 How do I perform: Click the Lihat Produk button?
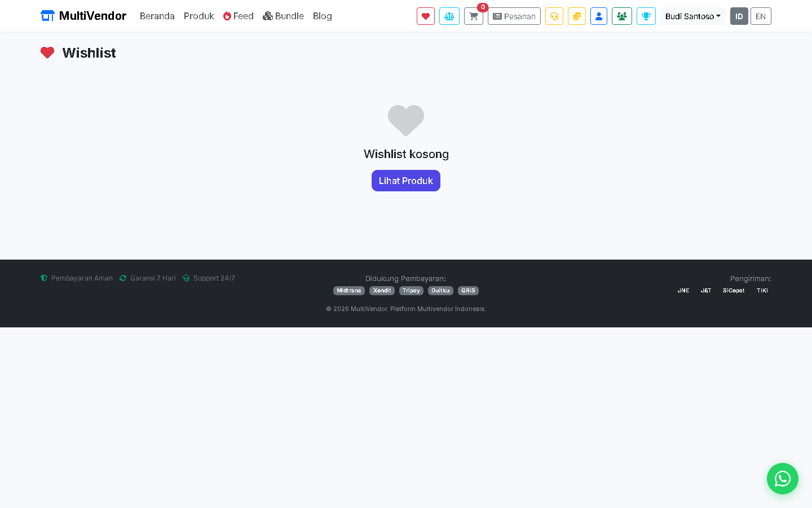click(x=406, y=181)
